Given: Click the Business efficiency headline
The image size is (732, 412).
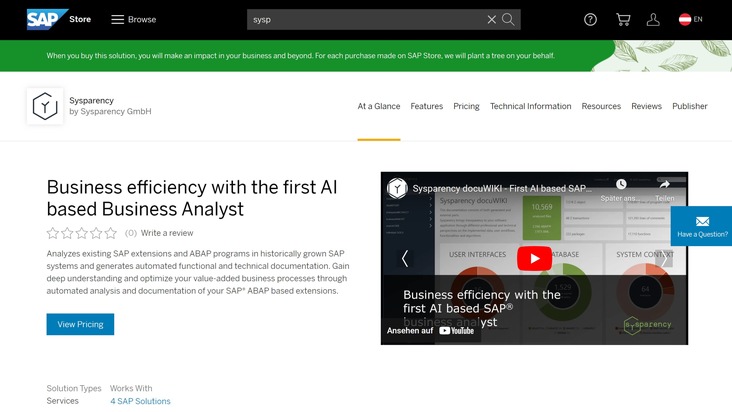Looking at the screenshot, I should (x=192, y=198).
